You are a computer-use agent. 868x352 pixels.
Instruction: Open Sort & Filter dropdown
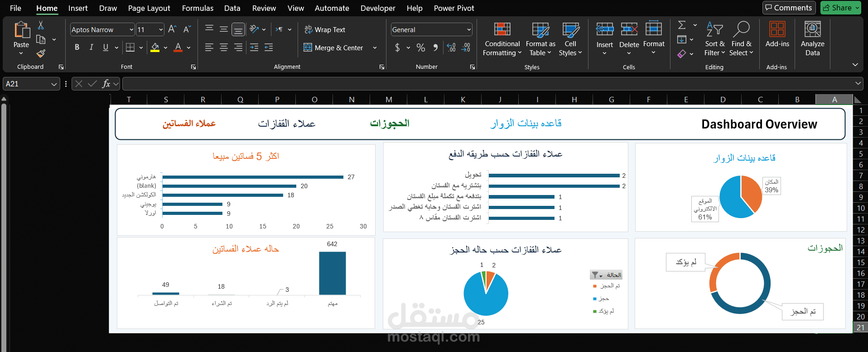[x=714, y=39]
